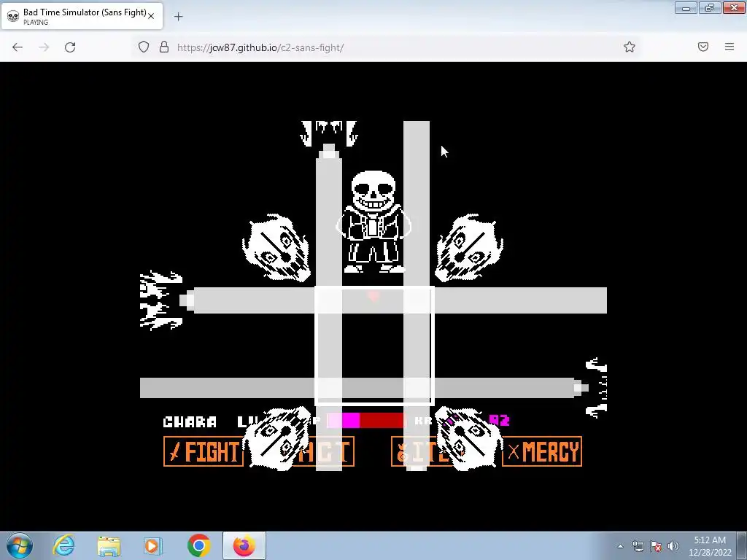Reload the current page
This screenshot has width=747, height=560.
[x=70, y=47]
